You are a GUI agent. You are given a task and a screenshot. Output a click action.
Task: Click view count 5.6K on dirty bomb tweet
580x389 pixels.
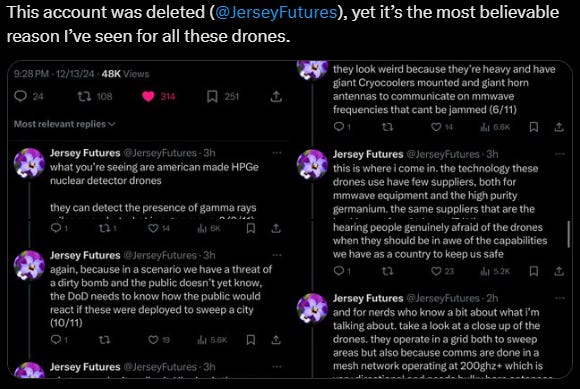(x=212, y=339)
